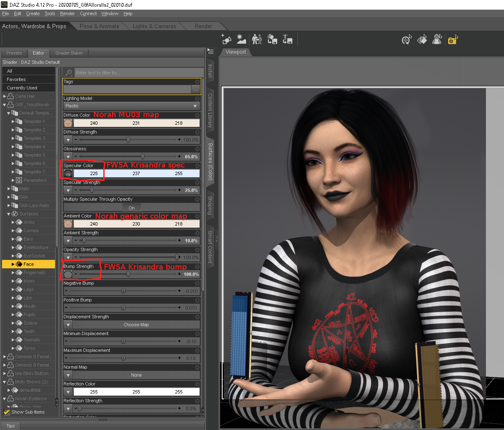
Task: Open the pane options menu icon beside Viewport
Action: point(211,52)
